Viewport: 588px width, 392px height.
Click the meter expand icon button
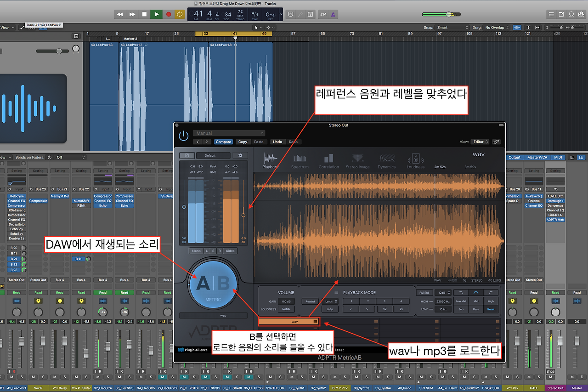[x=187, y=156]
